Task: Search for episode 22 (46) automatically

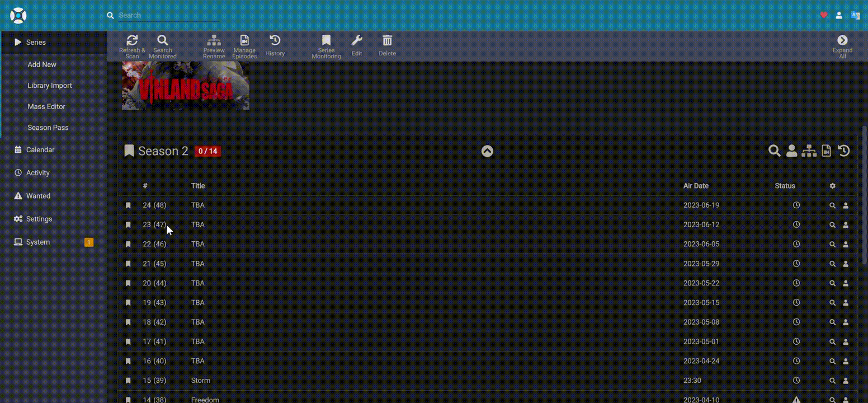Action: [x=832, y=245]
